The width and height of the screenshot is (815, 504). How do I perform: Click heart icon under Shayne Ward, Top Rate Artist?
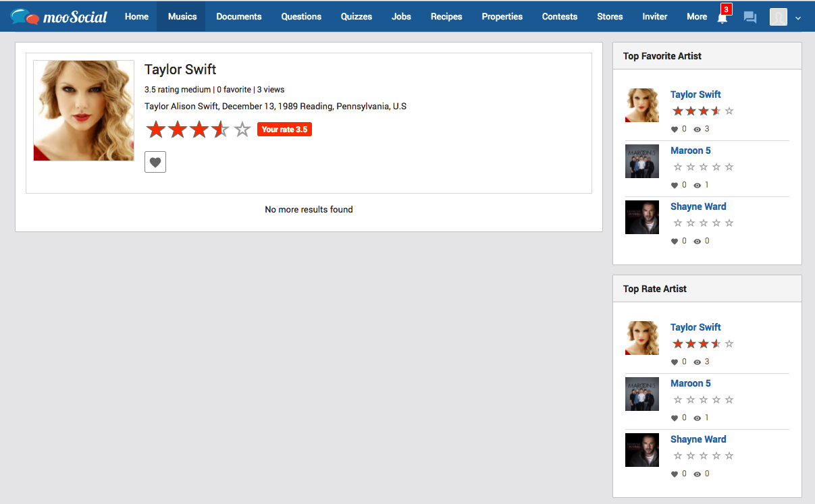click(x=675, y=474)
